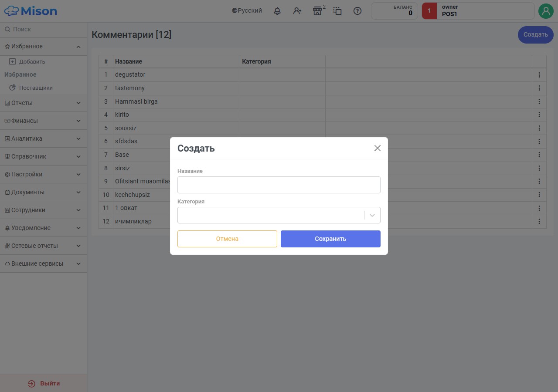Open the green user avatar icon

(x=546, y=11)
